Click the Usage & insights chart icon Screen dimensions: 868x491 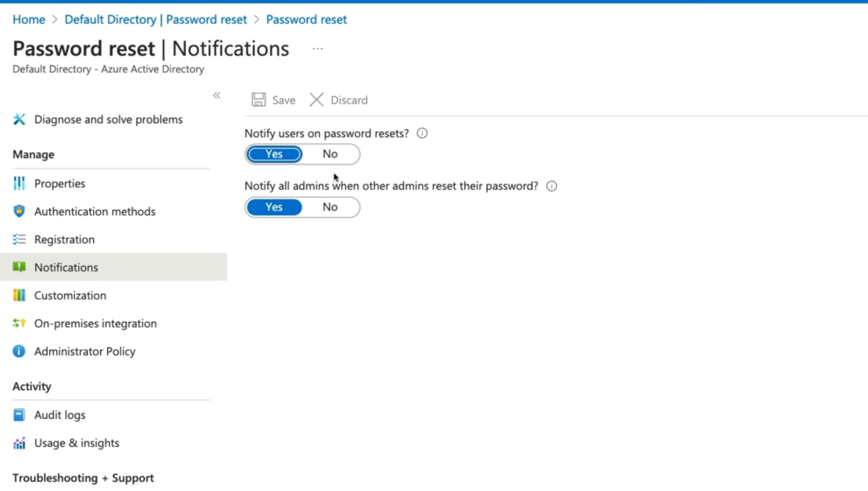pyautogui.click(x=19, y=443)
